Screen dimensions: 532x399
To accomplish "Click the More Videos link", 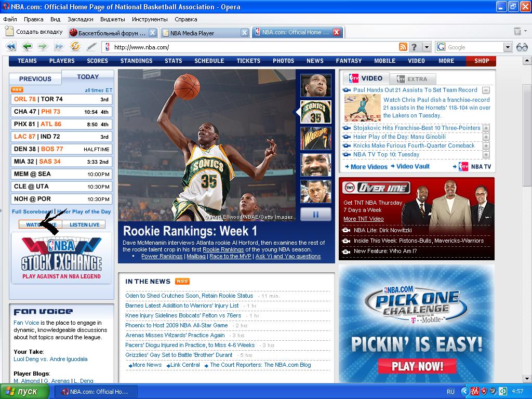I will point(369,167).
